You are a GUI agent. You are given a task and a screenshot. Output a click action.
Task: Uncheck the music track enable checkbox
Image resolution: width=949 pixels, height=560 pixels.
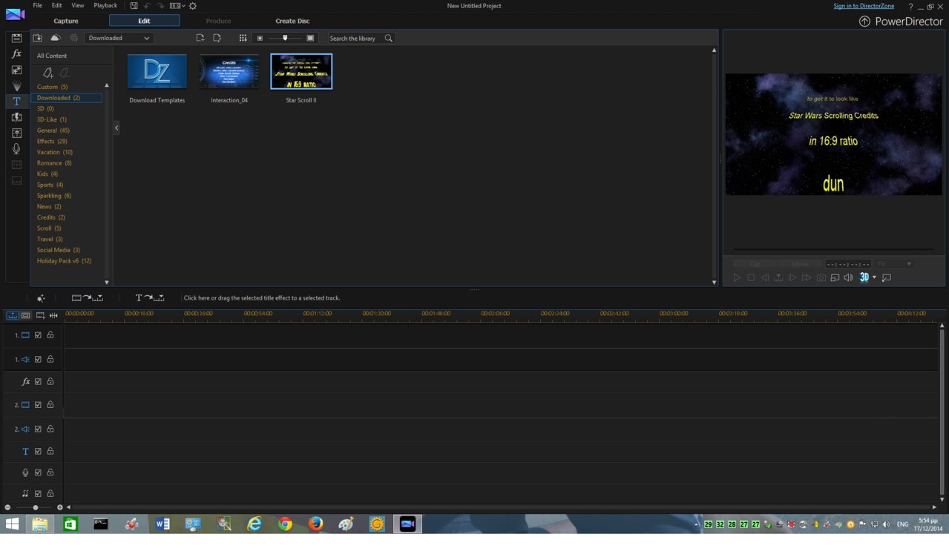(x=38, y=493)
